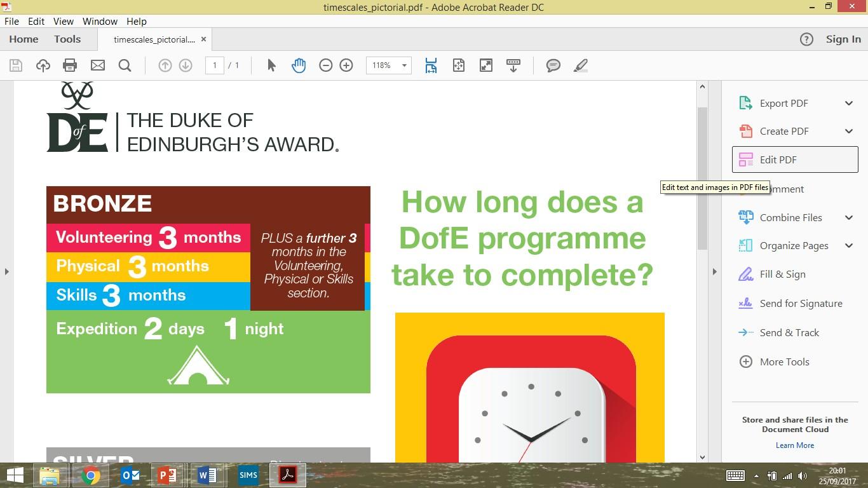The width and height of the screenshot is (868, 488).
Task: Select the timescales_pictorial document tab
Action: [x=154, y=39]
